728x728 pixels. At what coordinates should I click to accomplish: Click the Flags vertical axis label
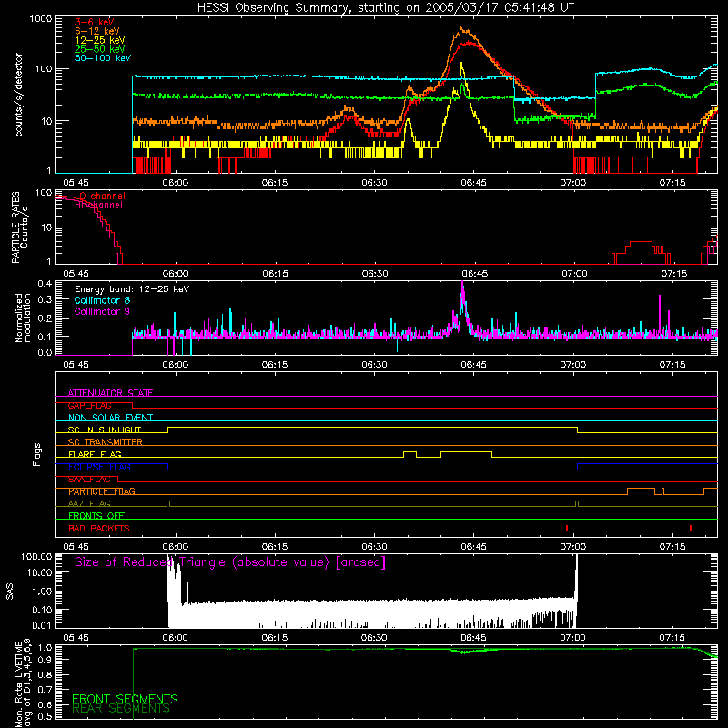coord(37,454)
